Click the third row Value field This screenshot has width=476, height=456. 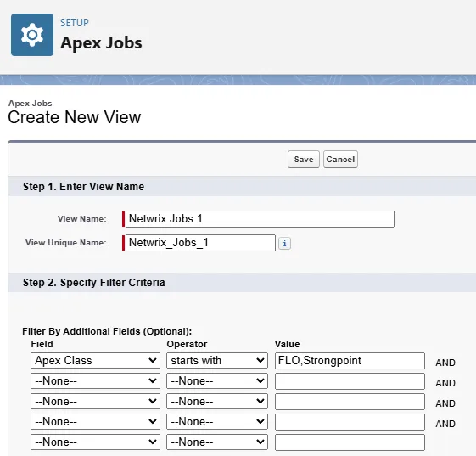350,402
